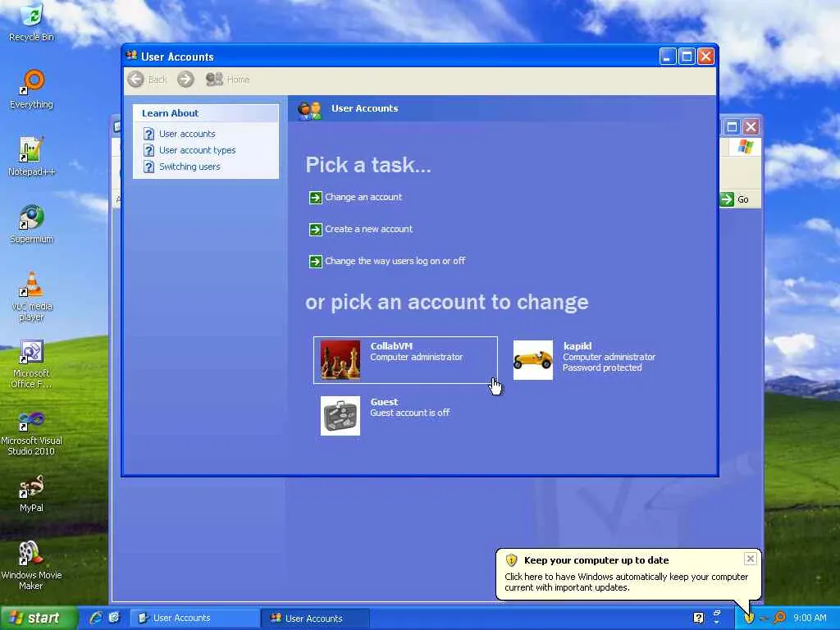This screenshot has height=630, width=840.
Task: Open the Everything desktop shortcut
Action: tap(32, 89)
